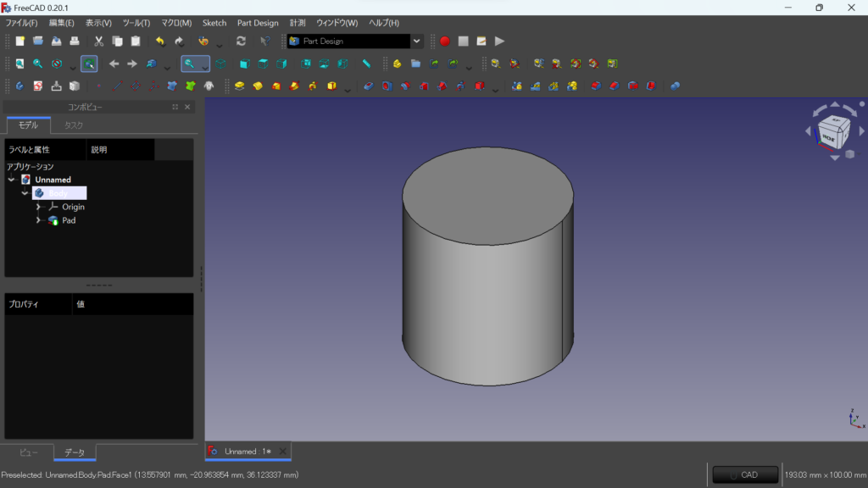This screenshot has width=868, height=488.
Task: Refresh the document with recompute icon
Action: (241, 41)
